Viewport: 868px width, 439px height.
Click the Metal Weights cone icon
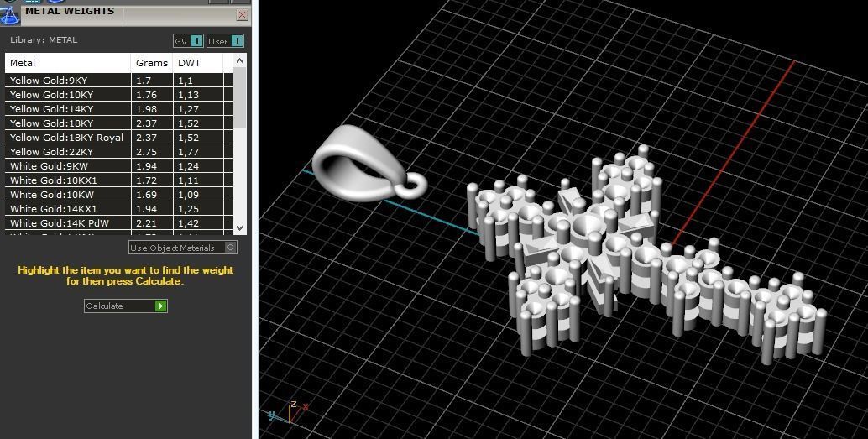click(x=9, y=15)
